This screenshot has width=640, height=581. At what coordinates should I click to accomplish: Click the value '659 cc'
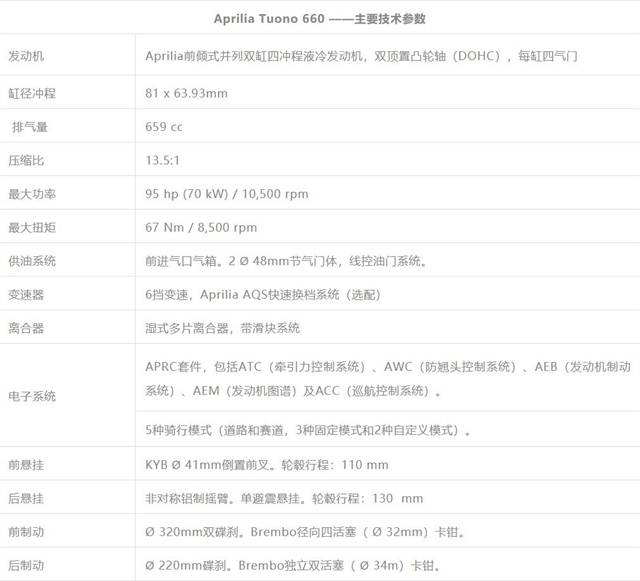pos(164,127)
